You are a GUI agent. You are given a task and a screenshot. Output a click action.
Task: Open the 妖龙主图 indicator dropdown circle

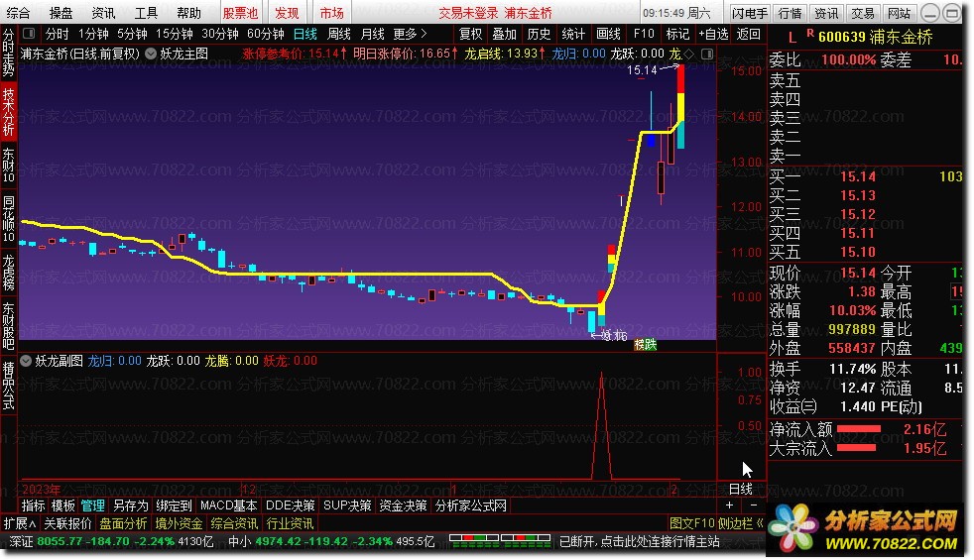(x=151, y=54)
